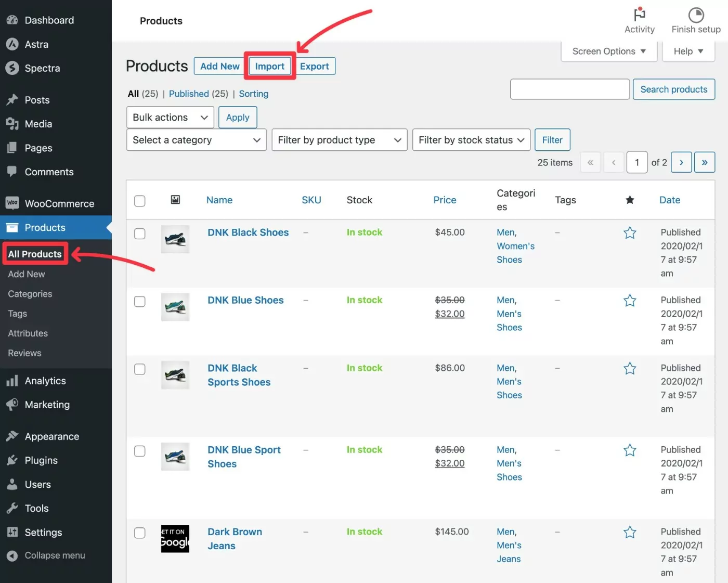Open Filter by stock status dropdown
Image resolution: width=728 pixels, height=583 pixels.
click(x=471, y=140)
